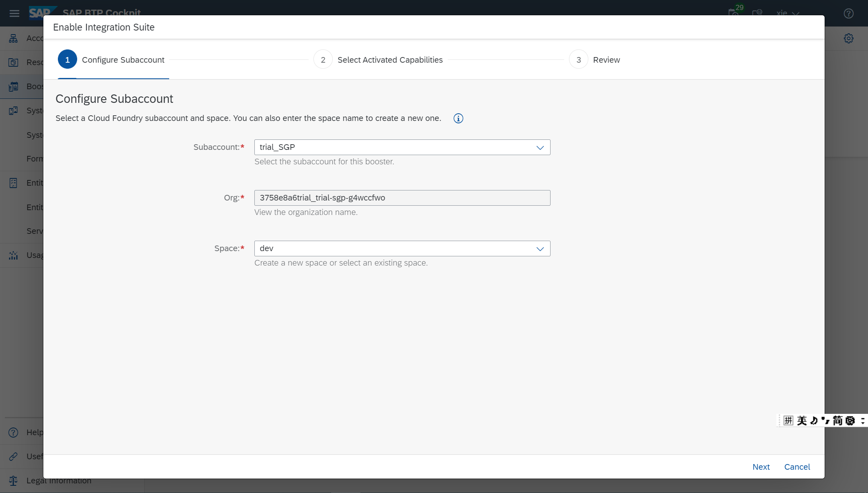The width and height of the screenshot is (868, 493).
Task: Toggle the 英 English mode in IME bar
Action: 802,421
